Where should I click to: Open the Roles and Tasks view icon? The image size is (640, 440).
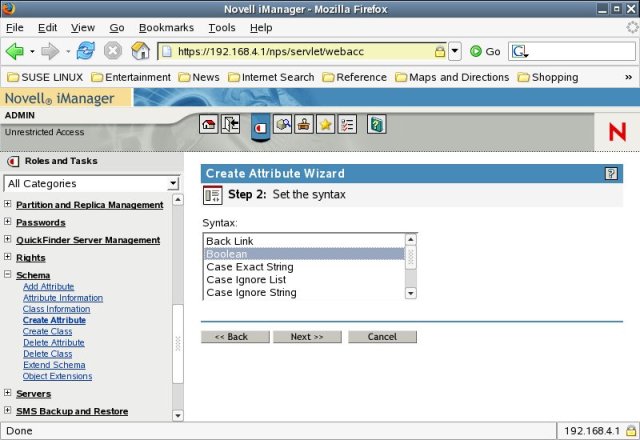(x=260, y=128)
